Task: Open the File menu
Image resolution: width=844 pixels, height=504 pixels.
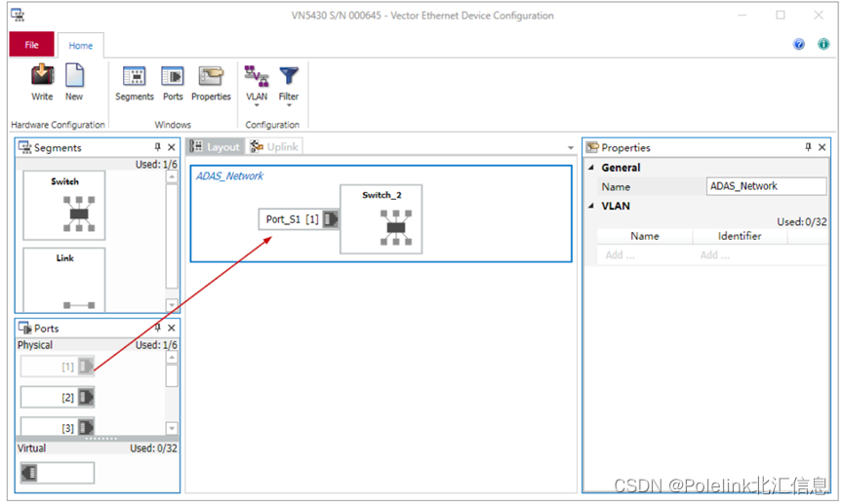Action: [32, 45]
